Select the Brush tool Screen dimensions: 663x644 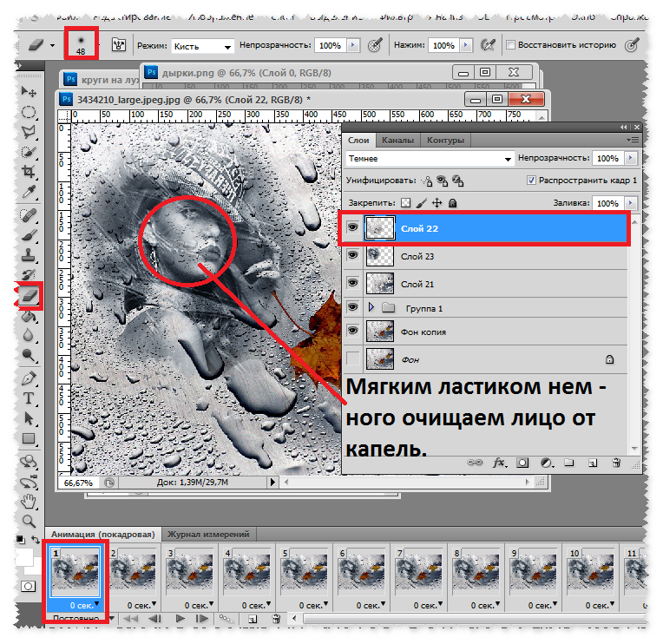[29, 235]
